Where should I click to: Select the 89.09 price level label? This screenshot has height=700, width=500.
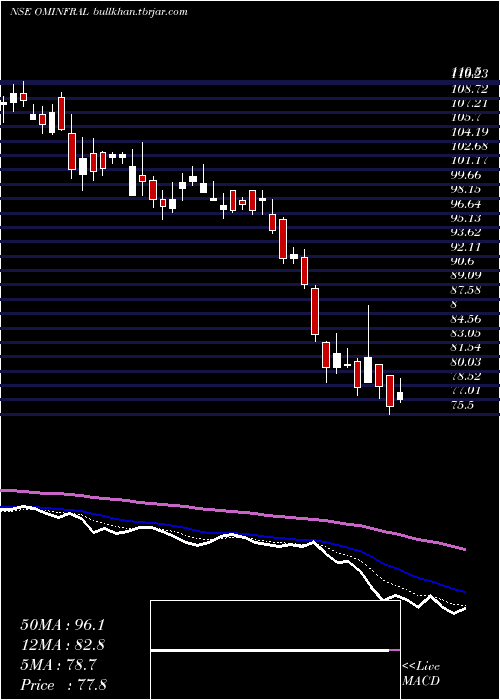[x=468, y=275]
